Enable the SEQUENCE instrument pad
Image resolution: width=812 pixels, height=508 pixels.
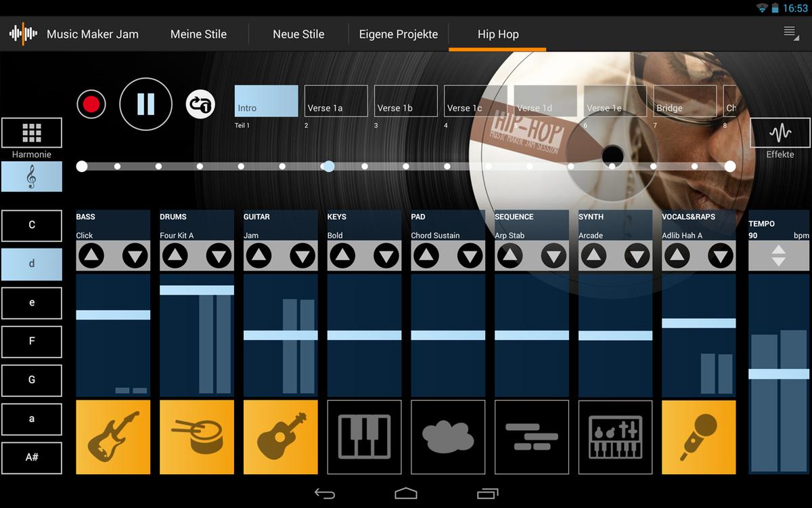(x=532, y=437)
